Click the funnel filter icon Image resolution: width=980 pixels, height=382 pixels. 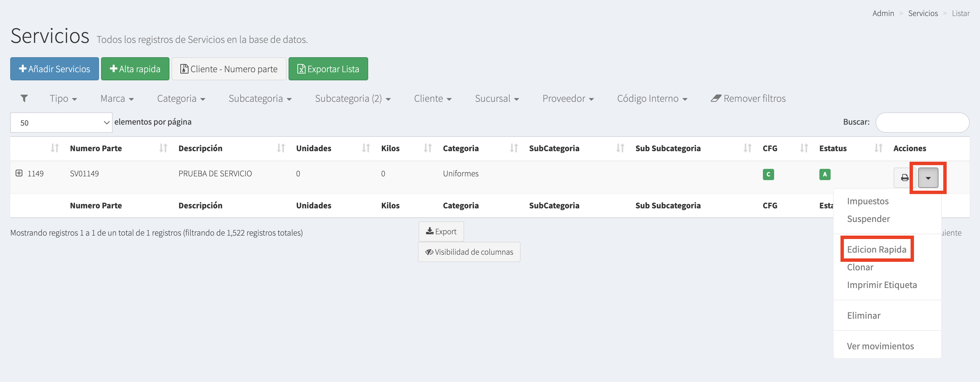coord(24,98)
